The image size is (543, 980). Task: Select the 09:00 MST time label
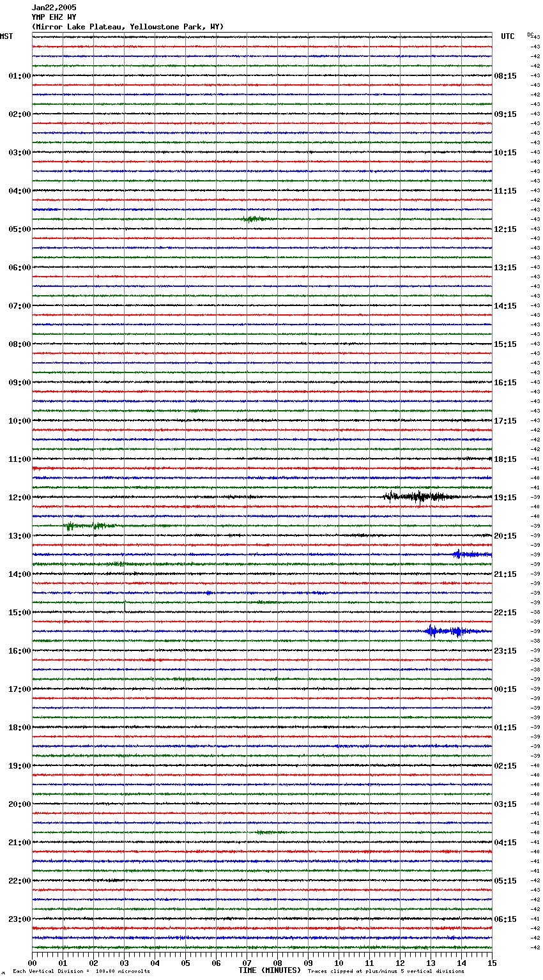click(x=20, y=383)
